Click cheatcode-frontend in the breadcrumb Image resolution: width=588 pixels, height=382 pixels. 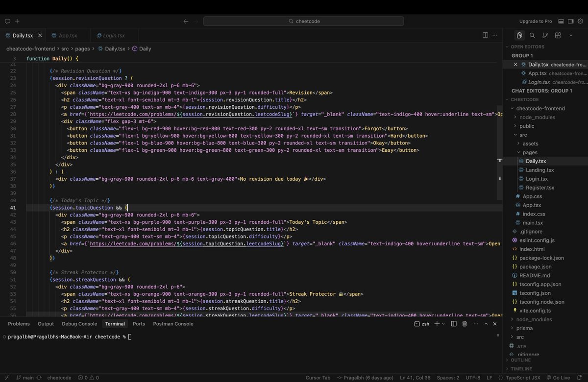[31, 48]
